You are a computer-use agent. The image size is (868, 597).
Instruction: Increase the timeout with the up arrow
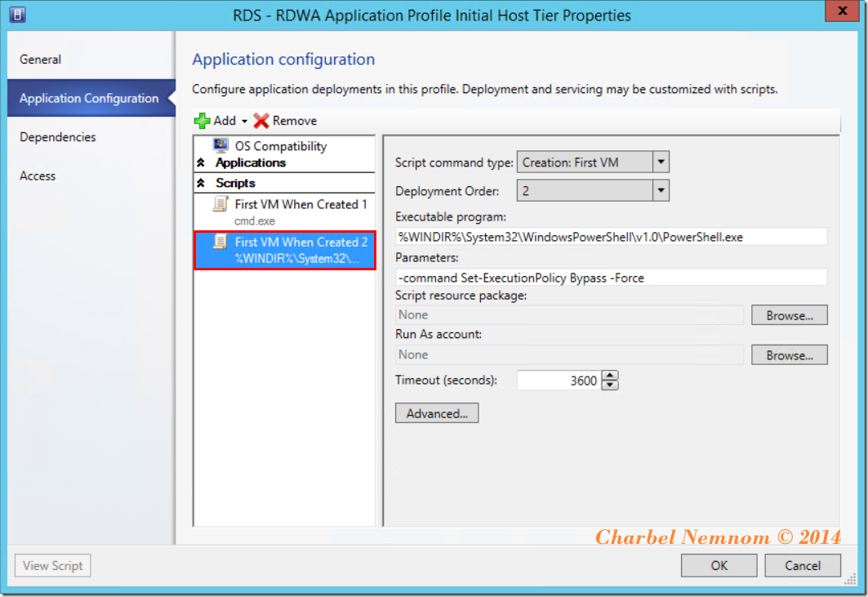click(x=609, y=376)
